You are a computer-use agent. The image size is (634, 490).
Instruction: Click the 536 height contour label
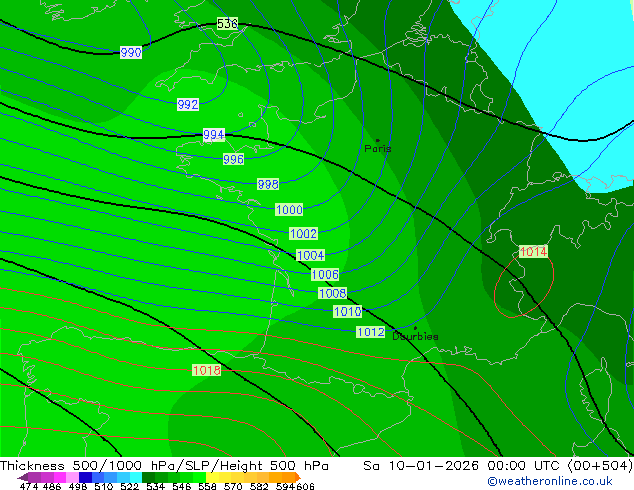click(227, 24)
